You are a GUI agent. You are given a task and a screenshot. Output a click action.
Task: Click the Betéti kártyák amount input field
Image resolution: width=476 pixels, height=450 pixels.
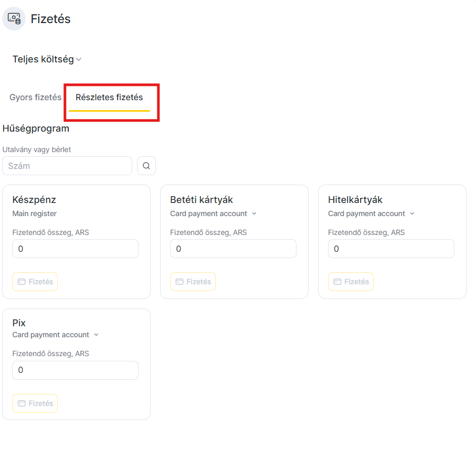(233, 249)
